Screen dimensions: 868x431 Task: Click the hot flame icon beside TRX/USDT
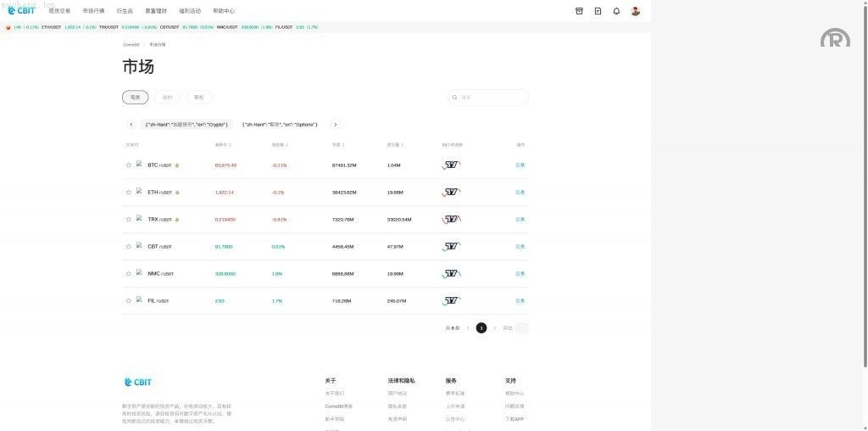point(177,220)
